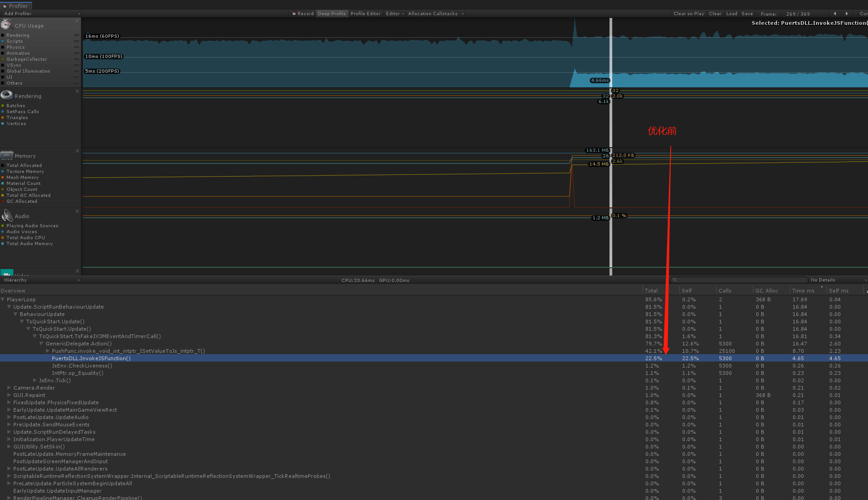Toggle Deep Profile mode

click(332, 13)
